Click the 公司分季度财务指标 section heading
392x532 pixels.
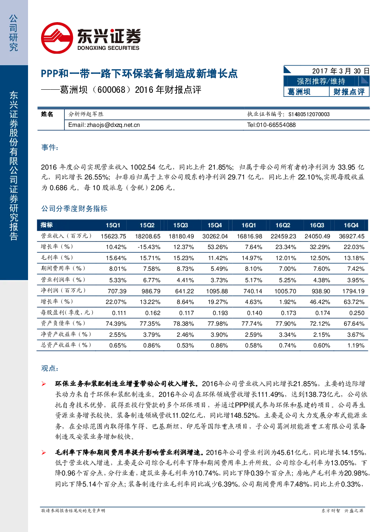tap(74, 209)
